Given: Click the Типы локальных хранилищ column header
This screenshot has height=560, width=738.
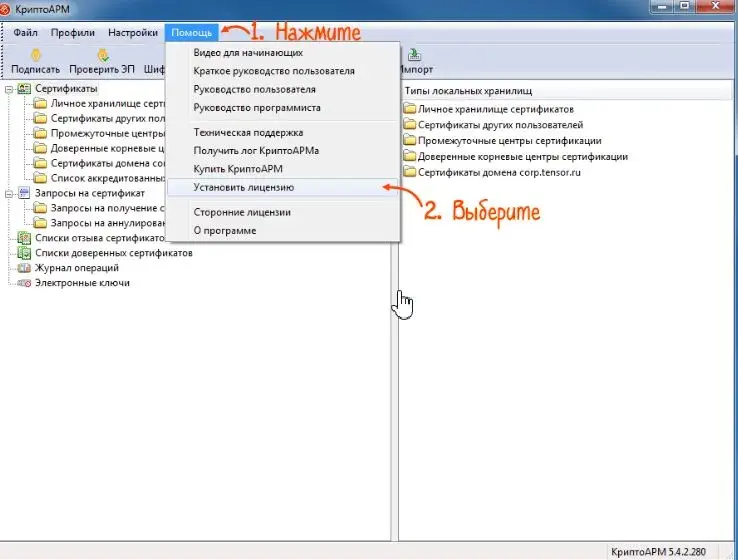Looking at the screenshot, I should coord(567,91).
